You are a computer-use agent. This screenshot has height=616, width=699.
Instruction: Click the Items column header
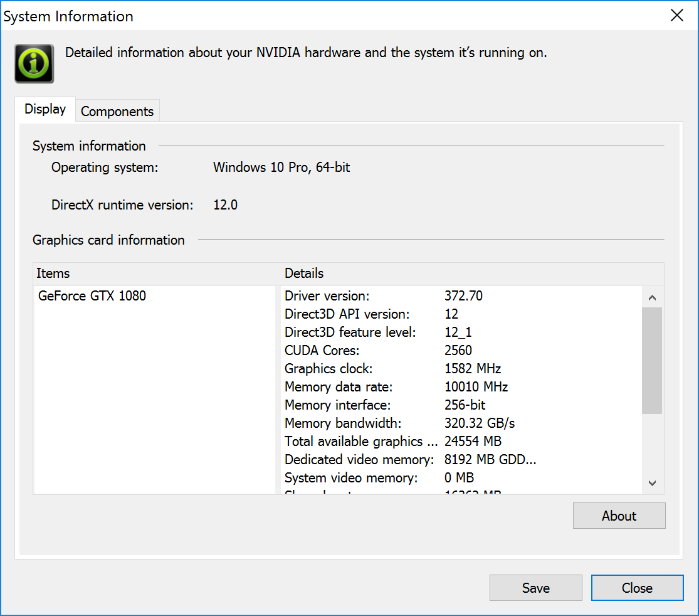click(x=53, y=273)
